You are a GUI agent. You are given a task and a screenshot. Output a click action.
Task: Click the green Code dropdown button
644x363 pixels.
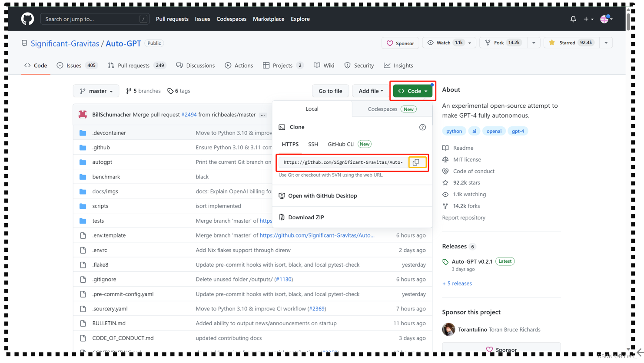pyautogui.click(x=412, y=91)
